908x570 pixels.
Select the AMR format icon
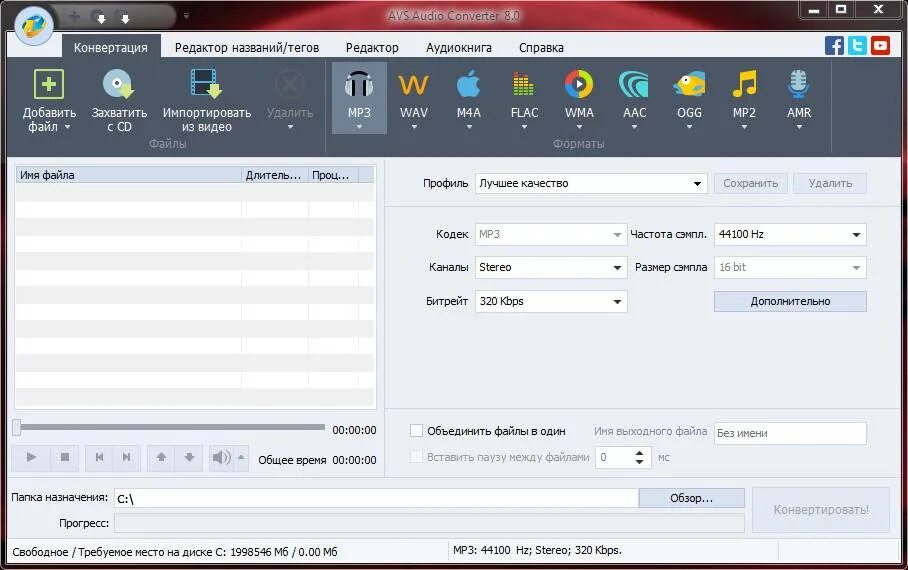tap(799, 85)
